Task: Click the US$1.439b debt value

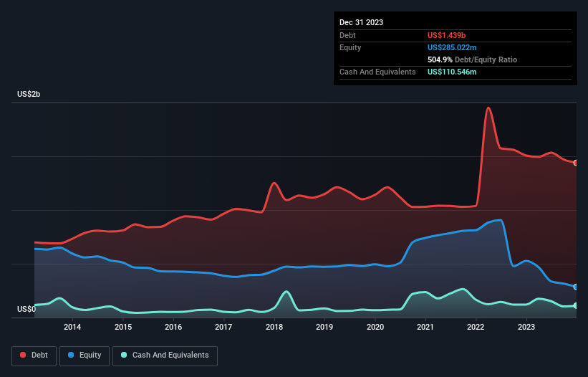Action: 446,35
